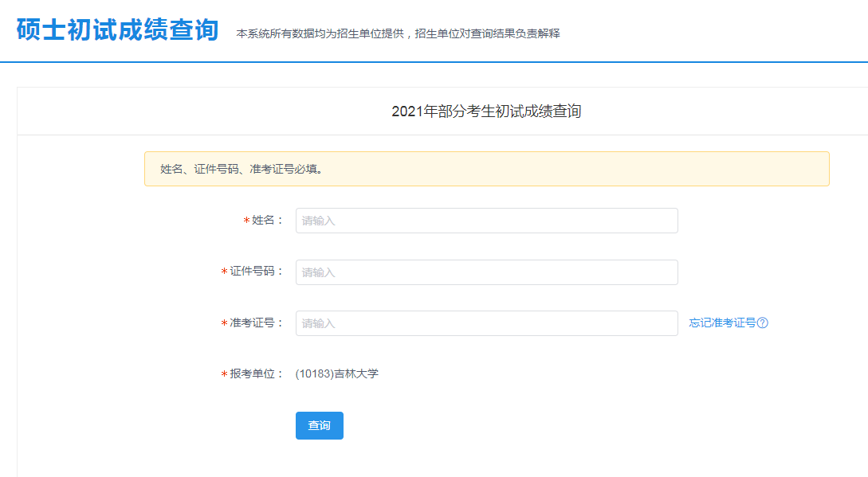
Task: Click the subtitle about 招生单位 data
Action: click(398, 33)
